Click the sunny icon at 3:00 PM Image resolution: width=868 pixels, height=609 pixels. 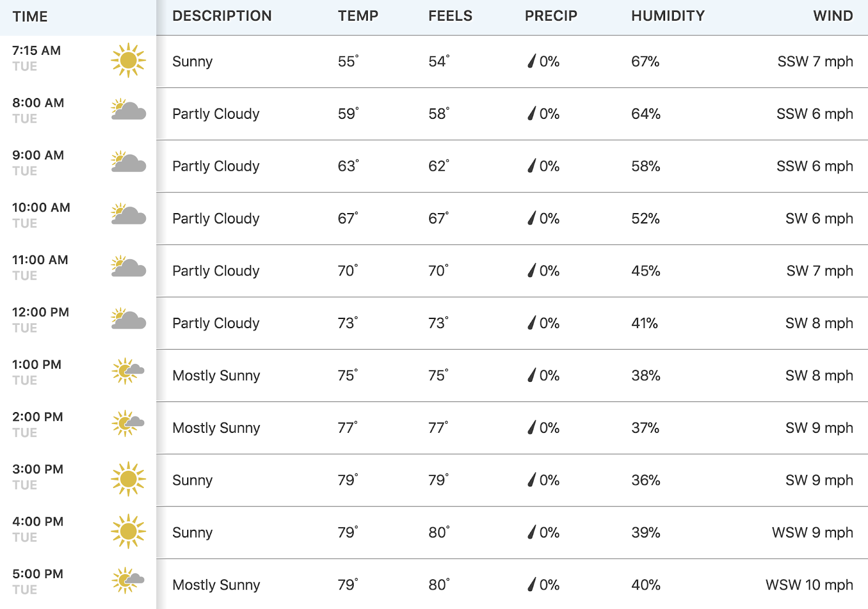pos(129,479)
